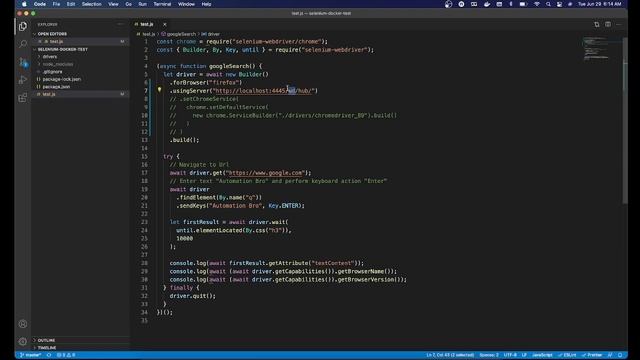
Task: Click the synchronize changes icon in status bar
Action: [x=49, y=355]
